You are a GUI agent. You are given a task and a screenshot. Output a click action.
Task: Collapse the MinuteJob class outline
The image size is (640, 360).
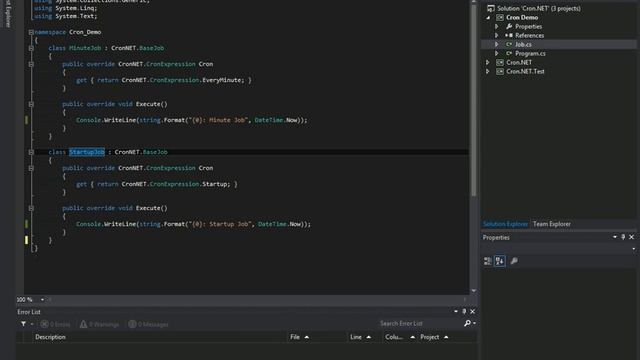(31, 48)
